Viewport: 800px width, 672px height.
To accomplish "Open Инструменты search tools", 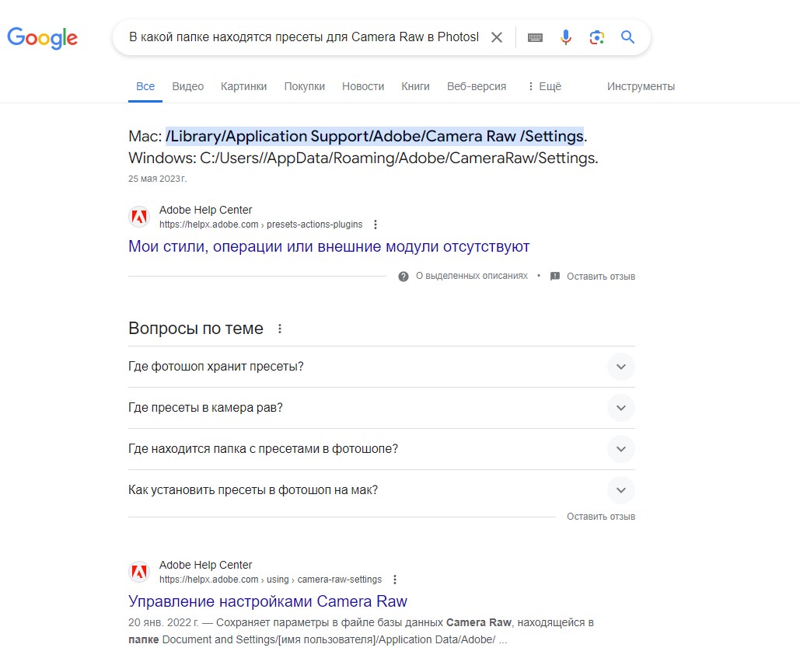I will pos(641,86).
